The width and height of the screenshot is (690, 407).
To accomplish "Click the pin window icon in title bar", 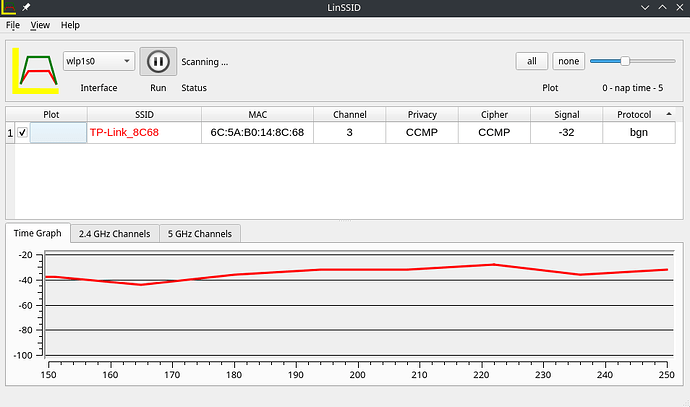I will 26,8.
